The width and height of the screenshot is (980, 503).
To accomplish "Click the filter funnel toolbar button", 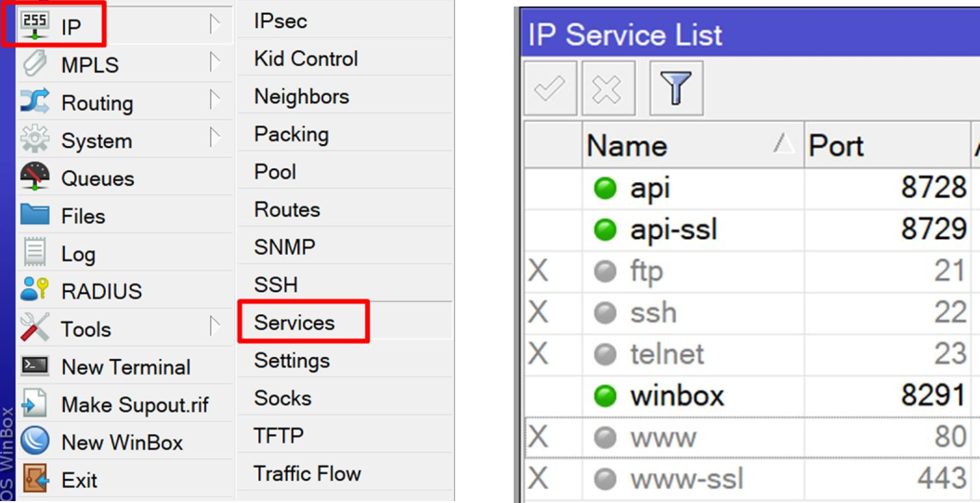I will coord(676,88).
